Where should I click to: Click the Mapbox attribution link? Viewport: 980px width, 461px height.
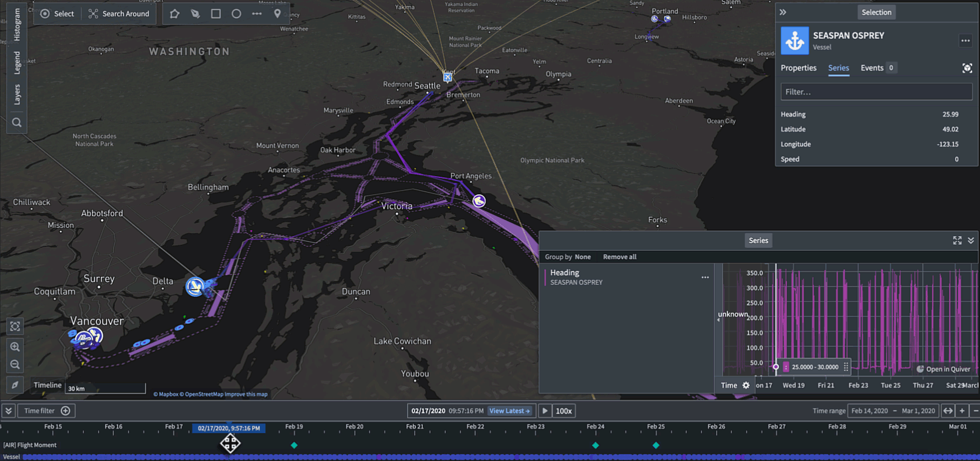(166, 394)
